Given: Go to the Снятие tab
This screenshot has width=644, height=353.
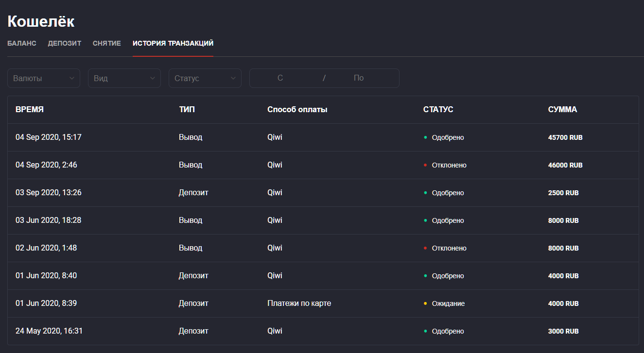Looking at the screenshot, I should [x=107, y=43].
